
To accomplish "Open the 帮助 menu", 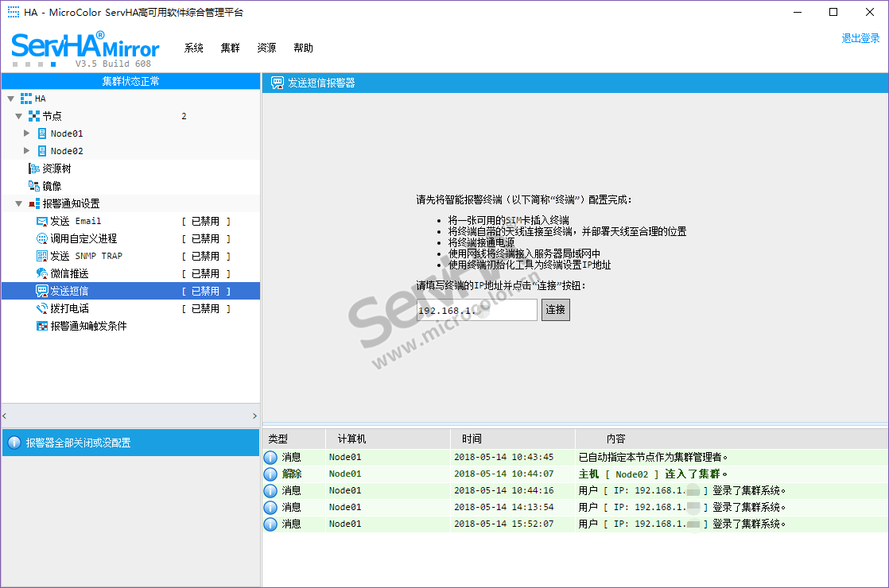I will pyautogui.click(x=303, y=48).
